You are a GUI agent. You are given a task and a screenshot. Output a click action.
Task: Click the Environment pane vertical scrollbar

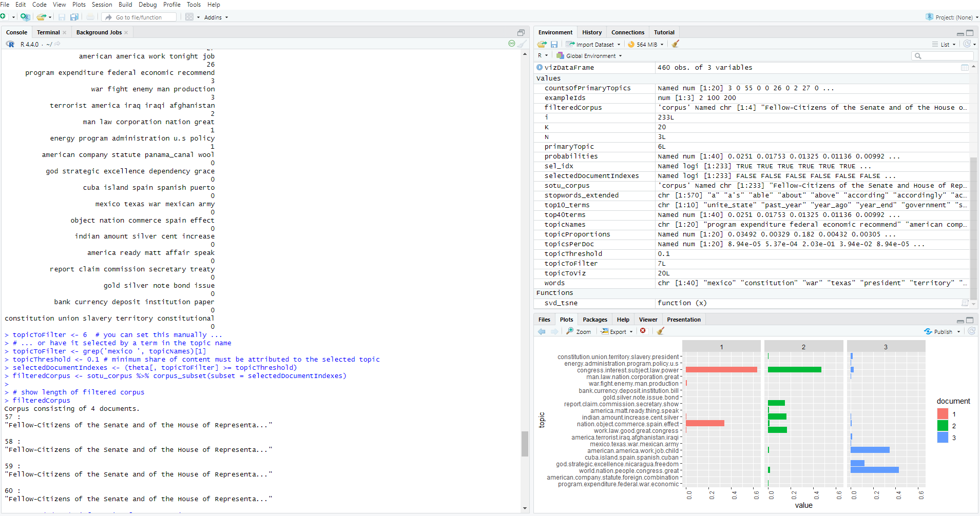click(973, 228)
